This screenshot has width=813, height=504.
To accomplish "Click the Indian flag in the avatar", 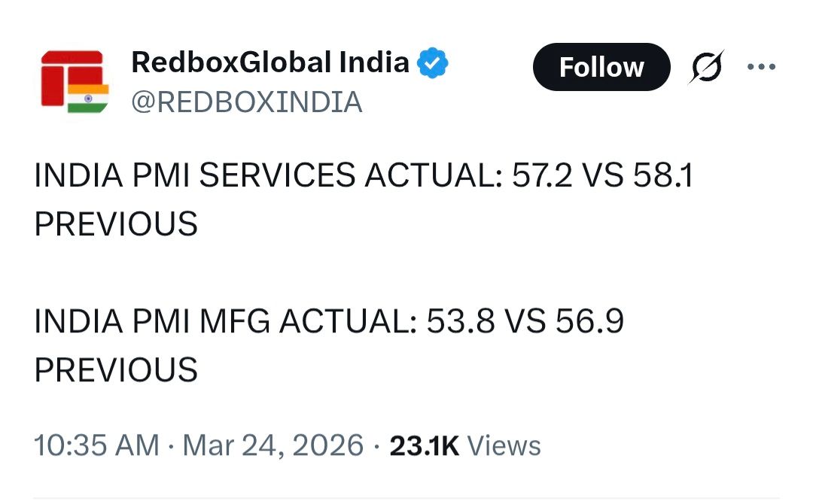I will pos(88,99).
